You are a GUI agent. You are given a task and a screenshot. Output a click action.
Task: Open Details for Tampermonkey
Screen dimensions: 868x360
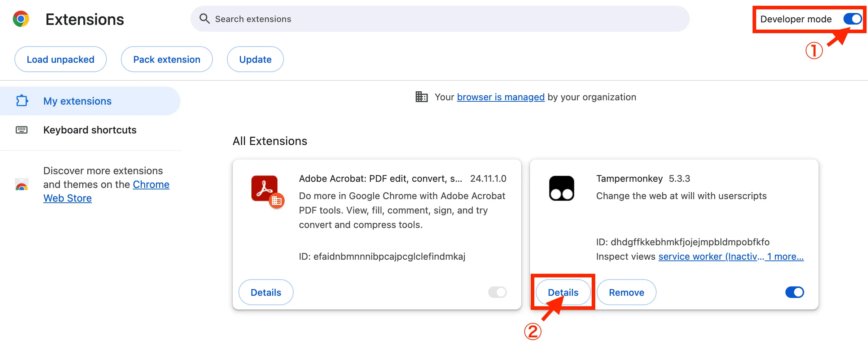[563, 292]
